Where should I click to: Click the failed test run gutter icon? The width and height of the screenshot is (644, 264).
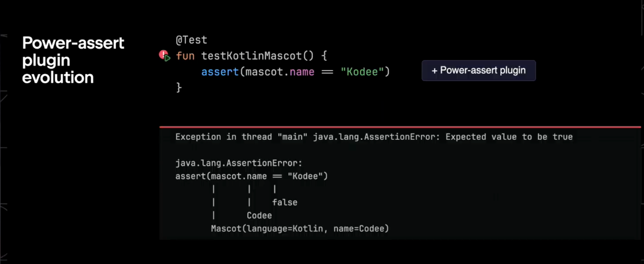pyautogui.click(x=165, y=56)
